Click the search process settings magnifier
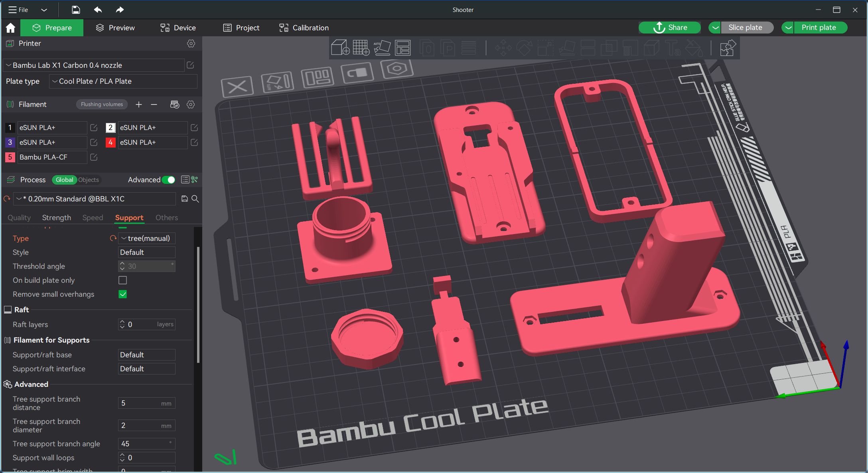Screen dimensions: 868x473 coord(195,199)
